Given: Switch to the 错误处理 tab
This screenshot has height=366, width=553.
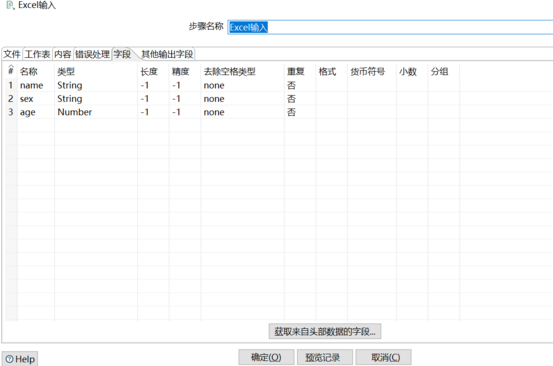Looking at the screenshot, I should pyautogui.click(x=92, y=54).
